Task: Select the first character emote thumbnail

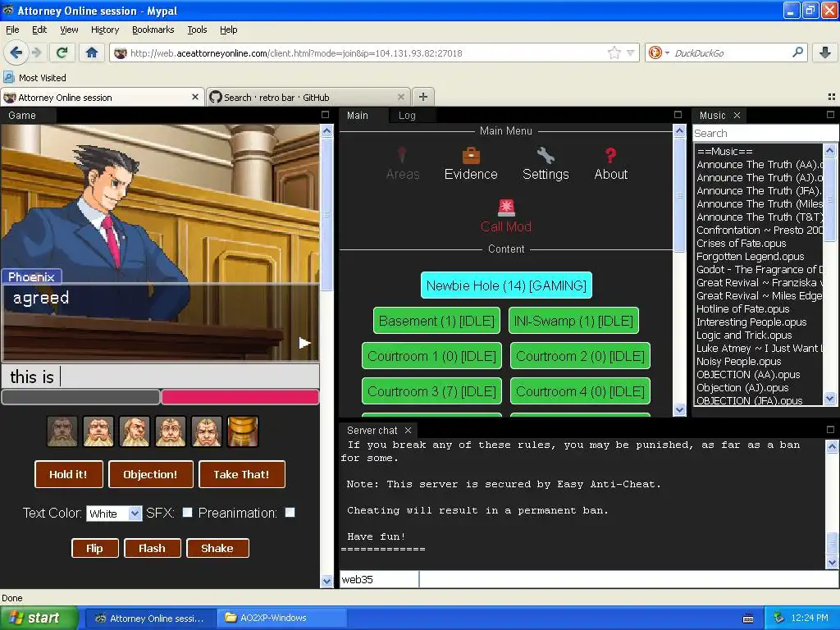Action: (x=62, y=431)
